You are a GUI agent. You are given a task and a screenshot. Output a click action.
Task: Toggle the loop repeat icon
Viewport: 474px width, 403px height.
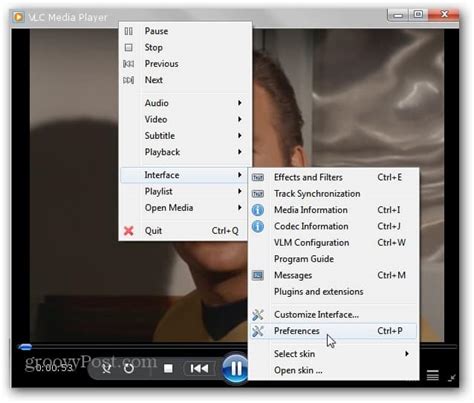click(x=129, y=368)
